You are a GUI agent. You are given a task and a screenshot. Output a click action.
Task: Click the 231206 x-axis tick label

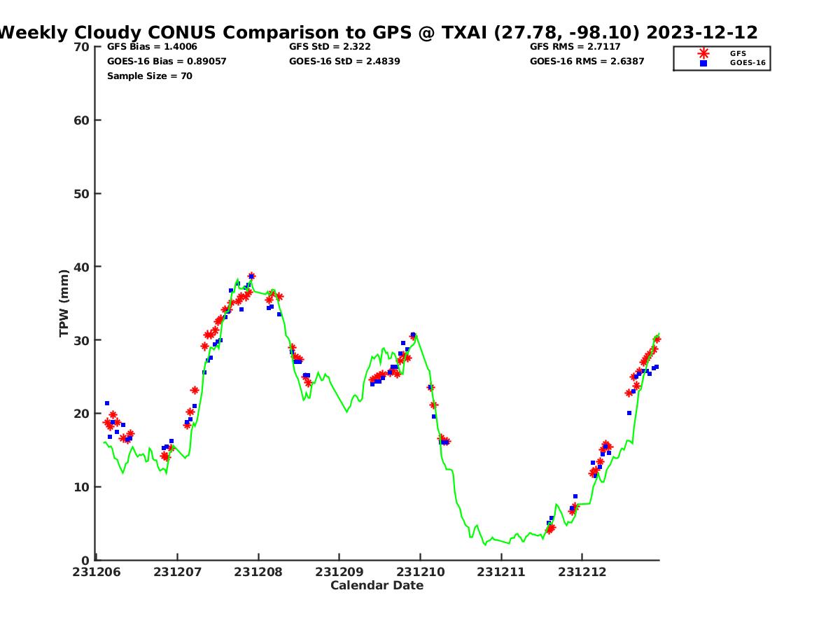point(97,573)
